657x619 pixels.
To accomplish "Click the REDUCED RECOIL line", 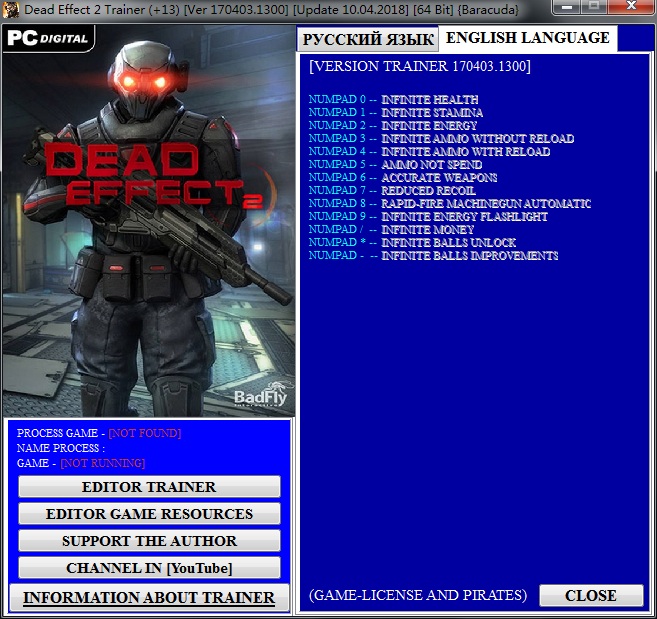I will tap(392, 190).
